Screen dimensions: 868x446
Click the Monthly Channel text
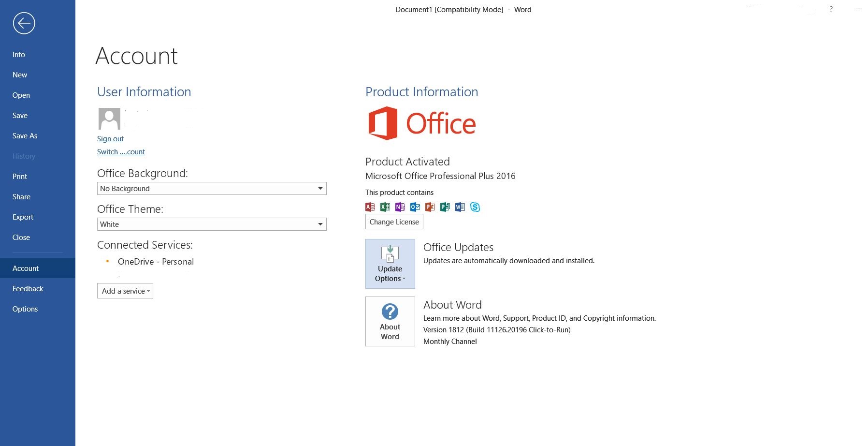pyautogui.click(x=450, y=342)
